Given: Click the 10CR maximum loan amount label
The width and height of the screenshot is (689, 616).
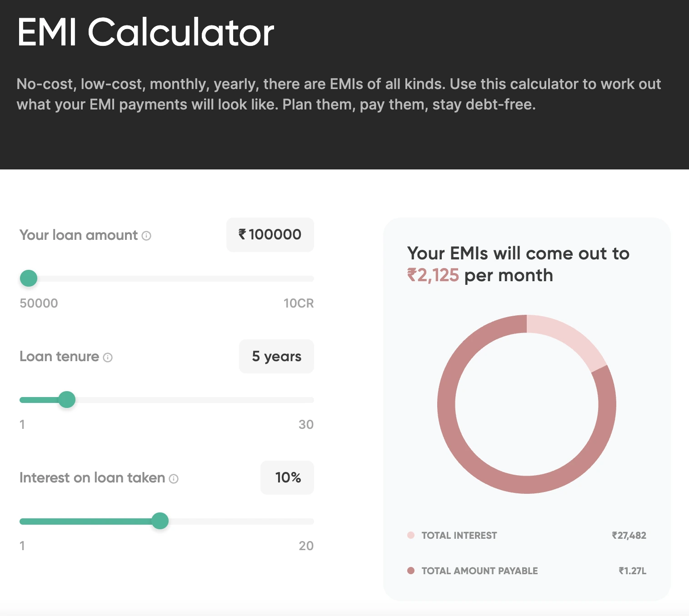Looking at the screenshot, I should tap(298, 303).
